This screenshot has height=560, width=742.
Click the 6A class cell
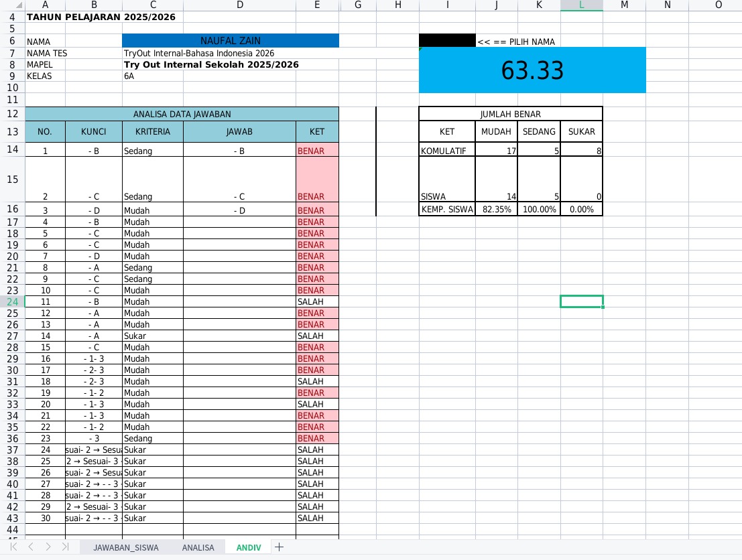tap(152, 76)
